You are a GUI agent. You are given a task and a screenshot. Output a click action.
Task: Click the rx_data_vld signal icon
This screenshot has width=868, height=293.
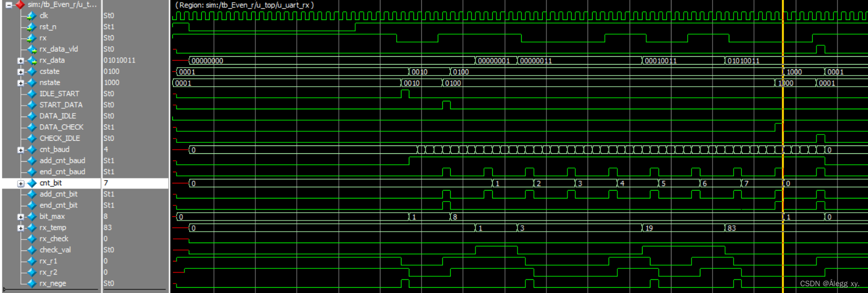click(32, 49)
